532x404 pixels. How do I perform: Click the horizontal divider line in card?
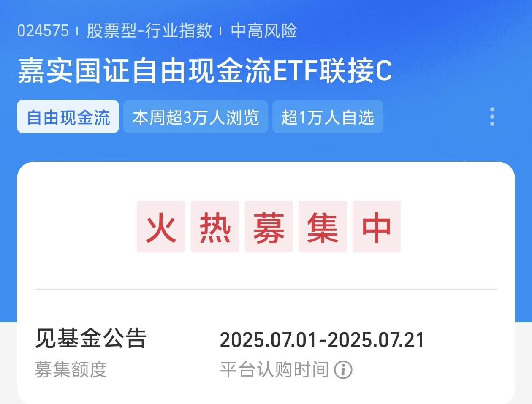[266, 290]
